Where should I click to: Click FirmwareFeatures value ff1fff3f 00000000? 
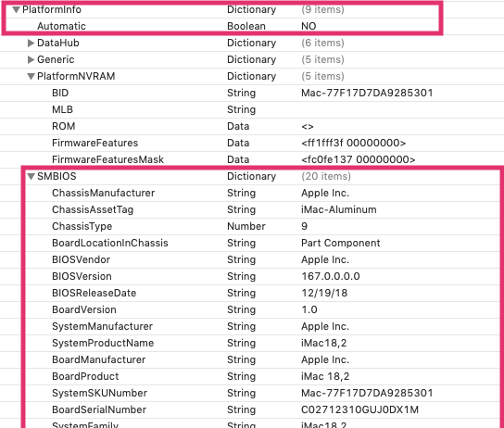353,143
